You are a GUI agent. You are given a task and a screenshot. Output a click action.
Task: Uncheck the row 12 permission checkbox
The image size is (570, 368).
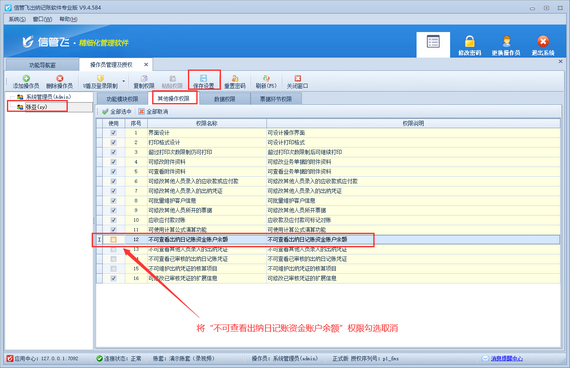(113, 240)
